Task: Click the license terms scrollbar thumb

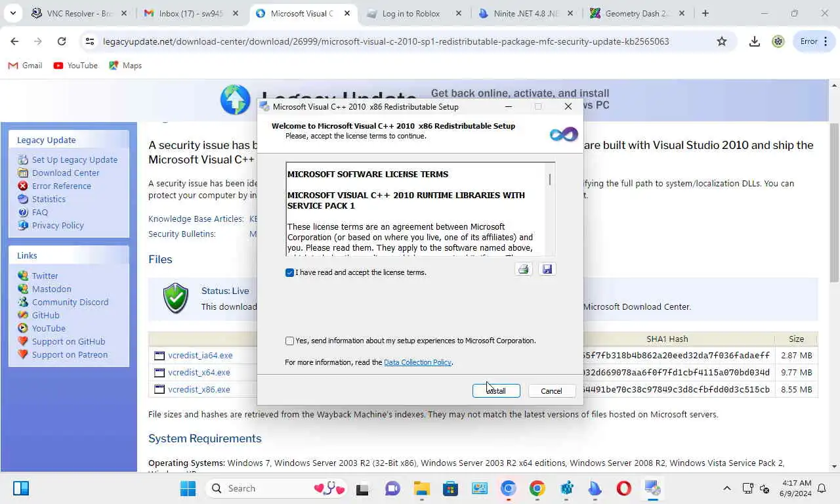Action: click(x=550, y=179)
